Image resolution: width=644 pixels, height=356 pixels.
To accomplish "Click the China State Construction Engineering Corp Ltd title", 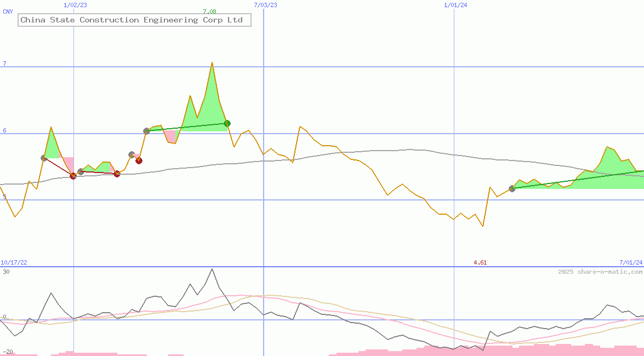I will (x=132, y=20).
